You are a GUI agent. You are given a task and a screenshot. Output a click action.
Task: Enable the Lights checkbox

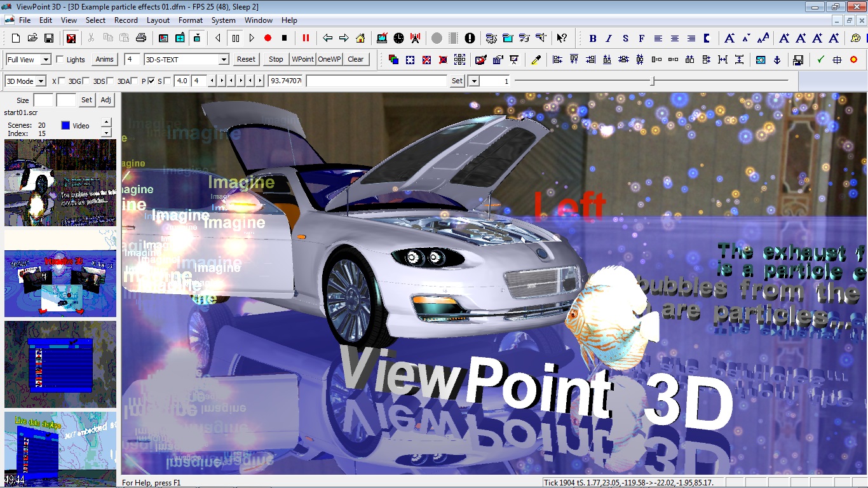pos(60,60)
